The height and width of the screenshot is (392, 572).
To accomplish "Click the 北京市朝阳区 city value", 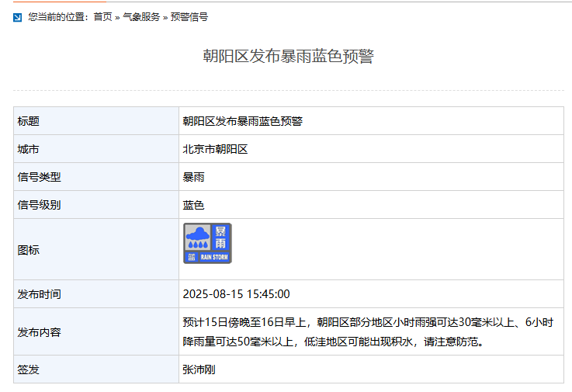I will (x=215, y=149).
